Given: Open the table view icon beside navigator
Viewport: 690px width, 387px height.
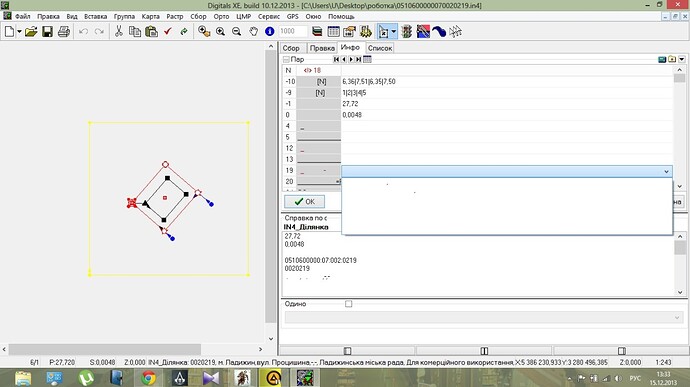Looking at the screenshot, I should [367, 59].
